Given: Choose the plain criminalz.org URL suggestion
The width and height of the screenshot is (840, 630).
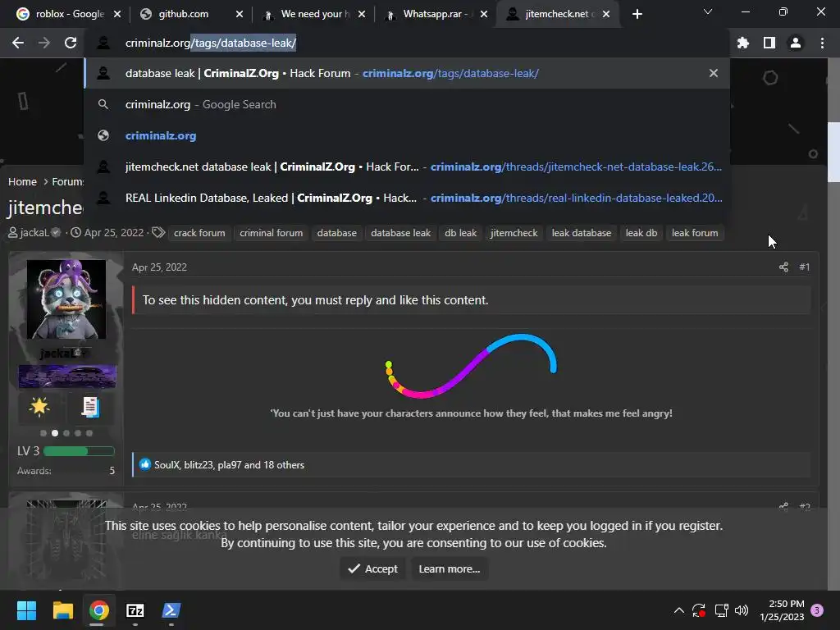Looking at the screenshot, I should point(407,135).
